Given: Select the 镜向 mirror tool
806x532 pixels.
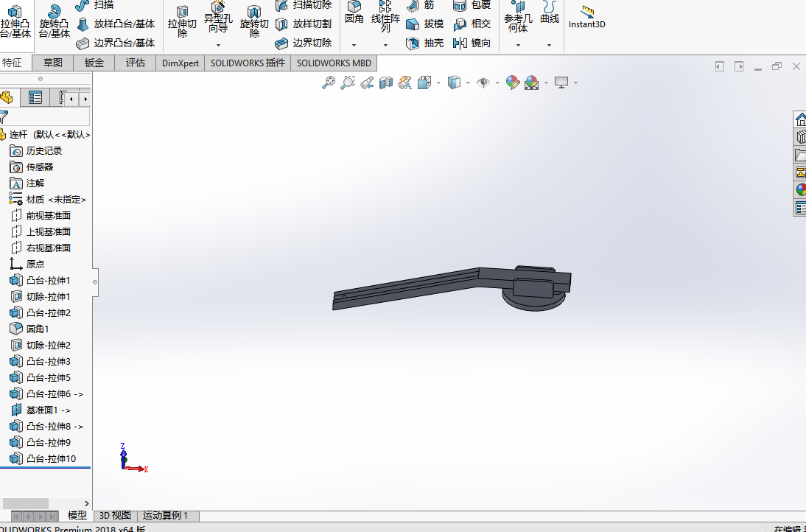Looking at the screenshot, I should coord(472,43).
